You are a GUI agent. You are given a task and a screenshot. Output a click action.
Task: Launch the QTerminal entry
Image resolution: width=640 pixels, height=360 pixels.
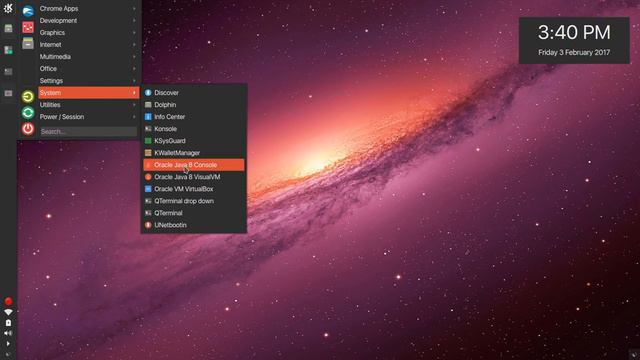click(x=194, y=213)
